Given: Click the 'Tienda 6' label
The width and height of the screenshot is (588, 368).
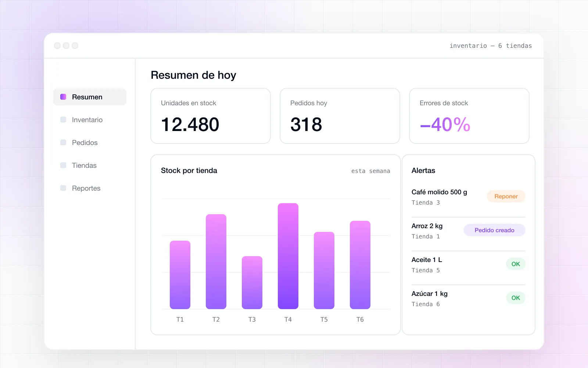Looking at the screenshot, I should point(426,304).
